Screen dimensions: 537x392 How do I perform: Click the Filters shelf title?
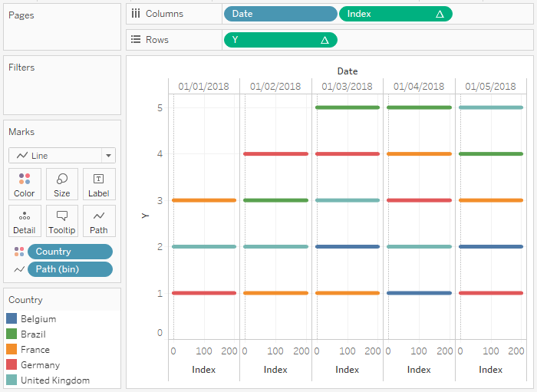point(21,68)
